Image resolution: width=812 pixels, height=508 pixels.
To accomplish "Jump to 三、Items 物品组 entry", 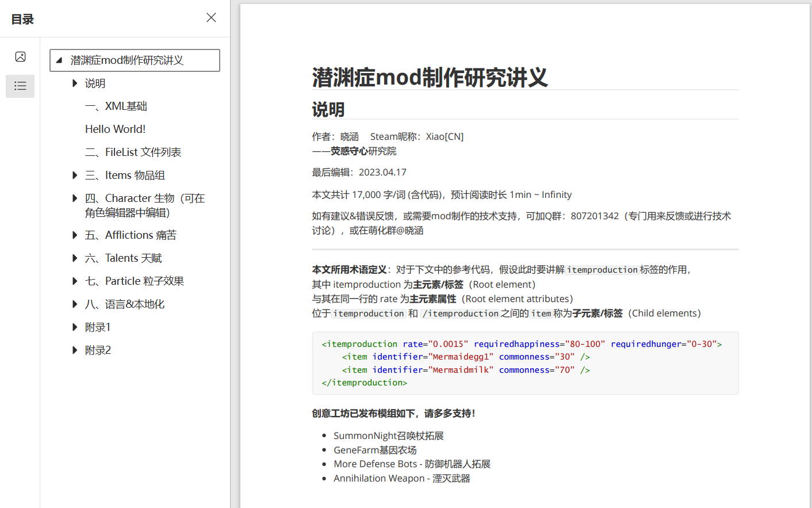I will 125,175.
